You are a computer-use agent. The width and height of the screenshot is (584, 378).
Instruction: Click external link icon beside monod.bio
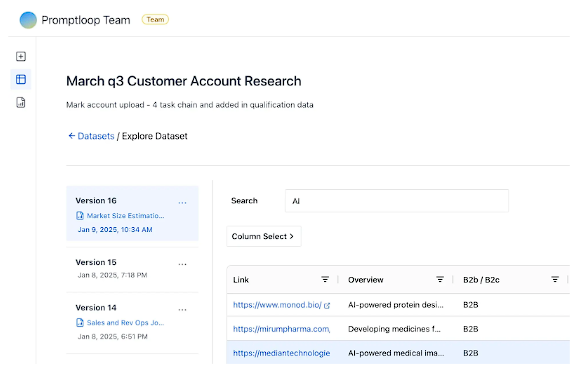[x=327, y=306]
